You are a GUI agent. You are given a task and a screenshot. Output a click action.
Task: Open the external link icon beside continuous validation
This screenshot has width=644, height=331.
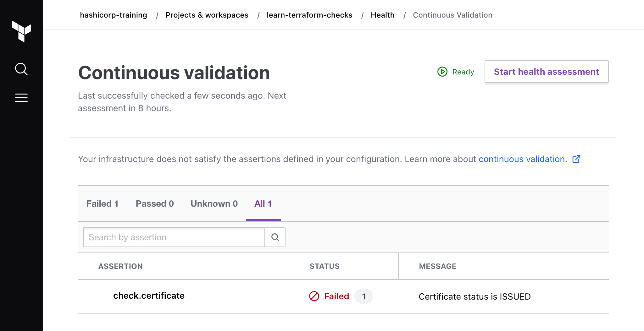click(576, 160)
